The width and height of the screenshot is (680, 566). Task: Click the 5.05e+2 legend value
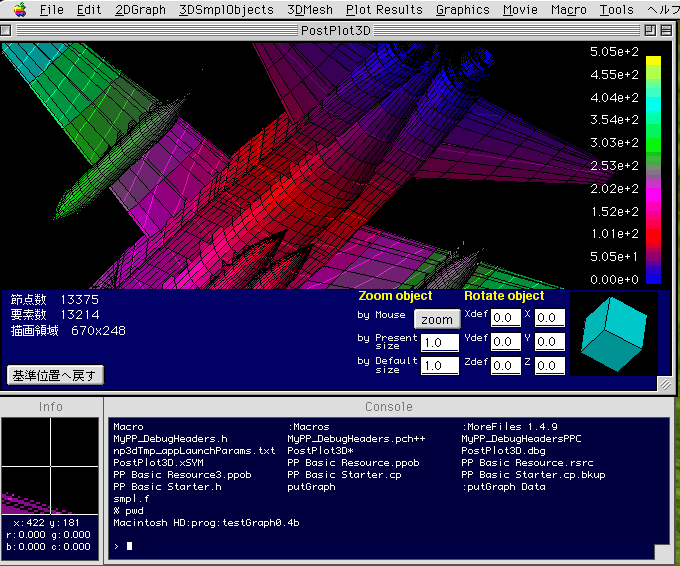pos(614,52)
